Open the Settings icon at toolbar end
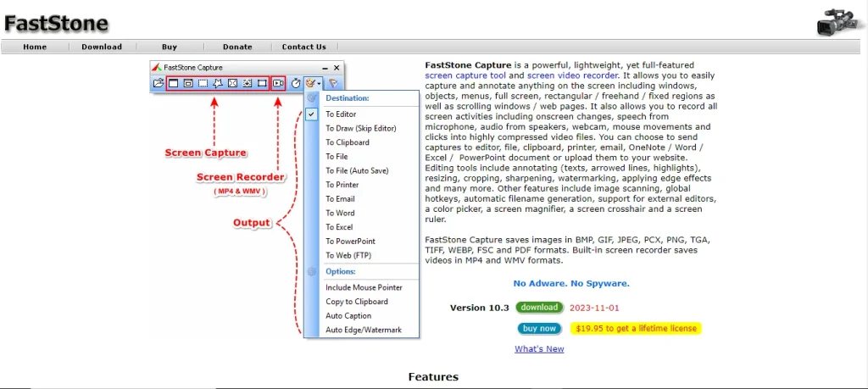Image resolution: width=868 pixels, height=389 pixels. click(333, 84)
